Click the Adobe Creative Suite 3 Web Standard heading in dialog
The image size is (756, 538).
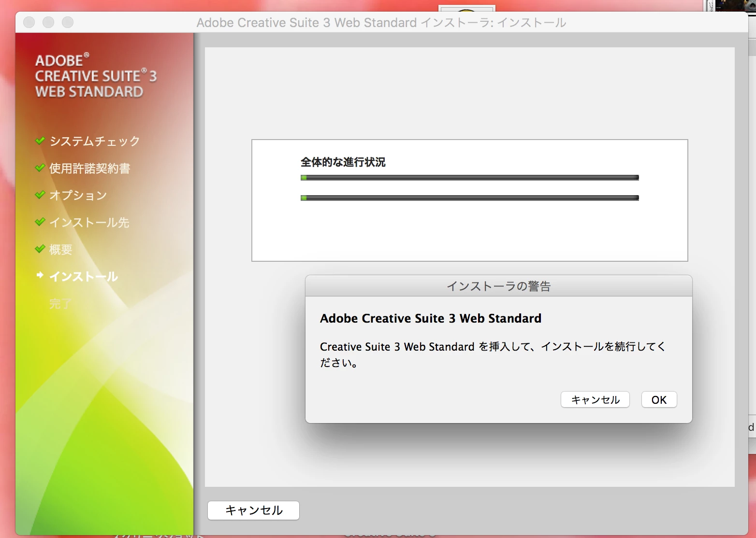pyautogui.click(x=431, y=318)
